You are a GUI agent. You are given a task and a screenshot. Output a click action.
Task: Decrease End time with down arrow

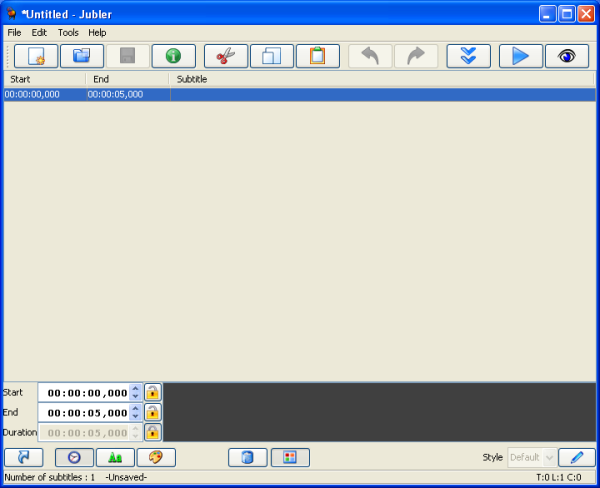tap(136, 417)
